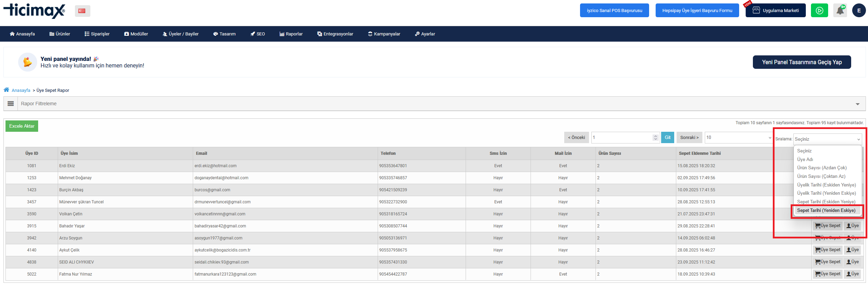Viewport: 868px width, 300px height.
Task: Click the Turkish flag language icon
Action: click(82, 11)
